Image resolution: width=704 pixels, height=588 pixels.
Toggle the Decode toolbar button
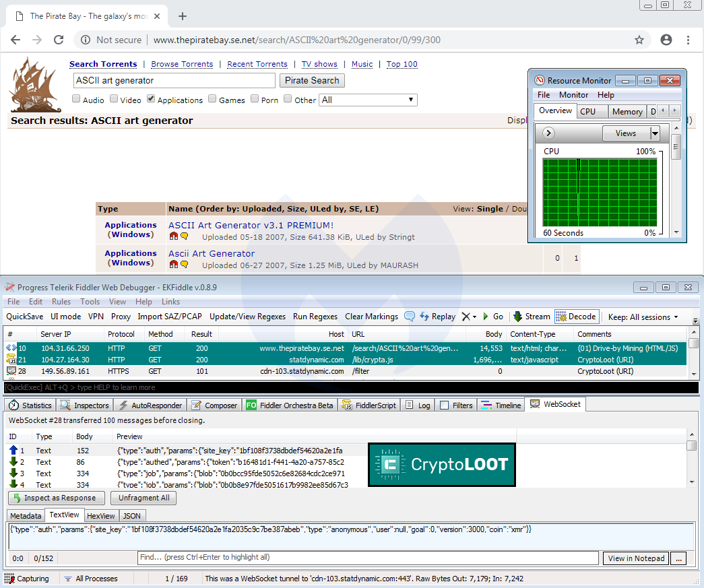tap(577, 317)
